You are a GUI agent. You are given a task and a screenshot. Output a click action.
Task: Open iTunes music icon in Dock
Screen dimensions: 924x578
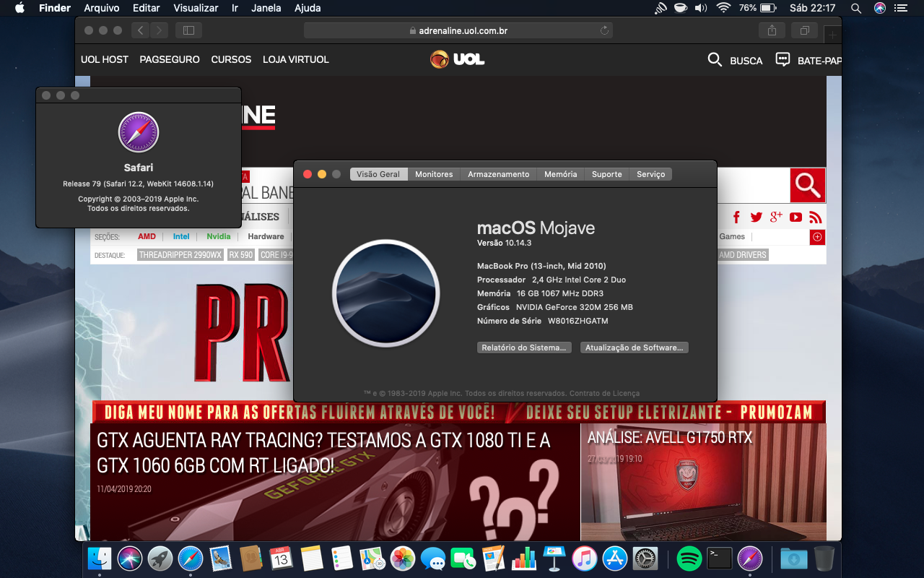click(584, 558)
